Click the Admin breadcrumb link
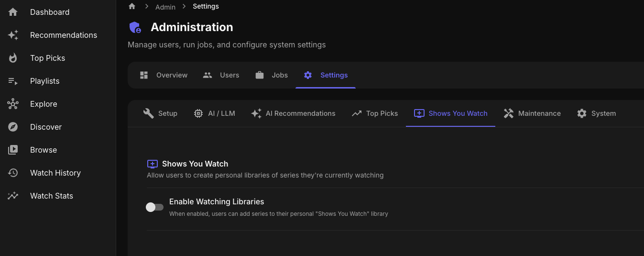The image size is (644, 256). pyautogui.click(x=165, y=7)
